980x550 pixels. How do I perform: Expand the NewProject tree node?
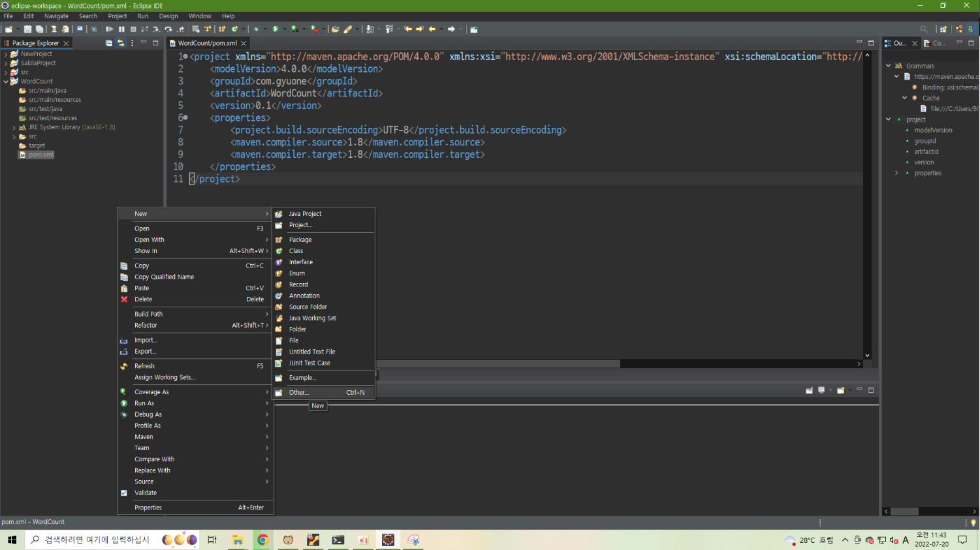tap(6, 54)
